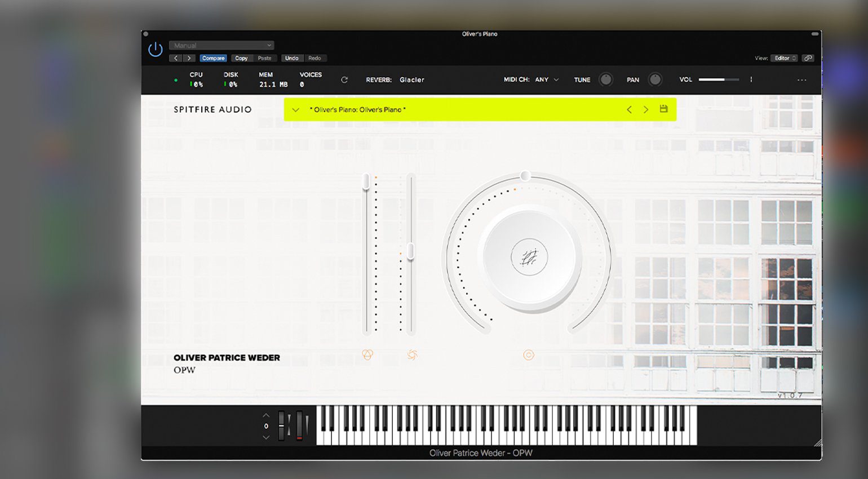Click the octave up arrow beside keyboard

[266, 416]
